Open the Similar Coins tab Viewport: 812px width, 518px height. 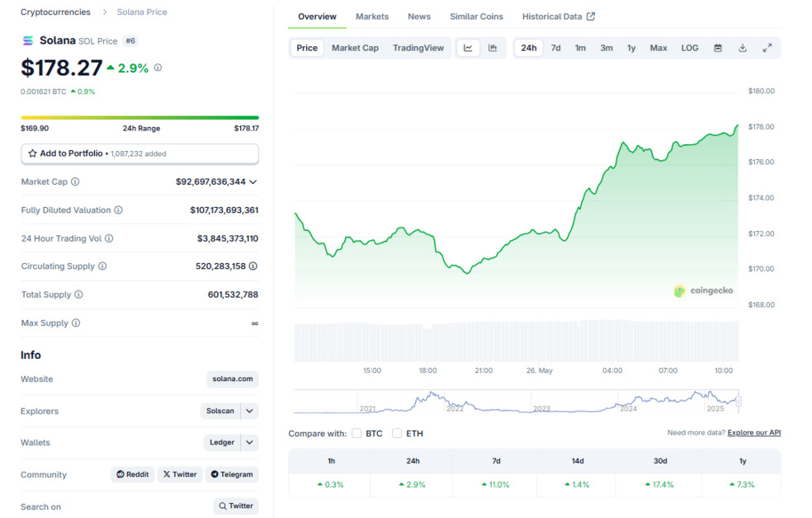click(x=476, y=16)
